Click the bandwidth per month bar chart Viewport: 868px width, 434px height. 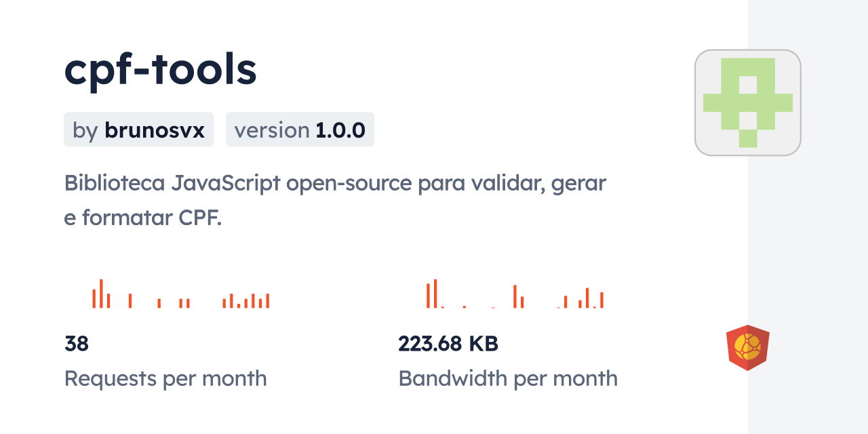[x=515, y=294]
